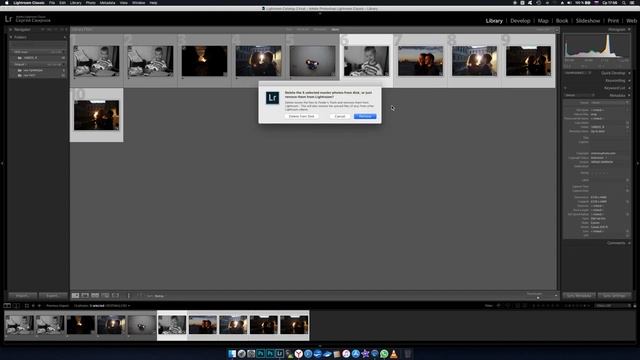Open VLC from the Dock
This screenshot has width=640, height=360.
click(x=394, y=354)
